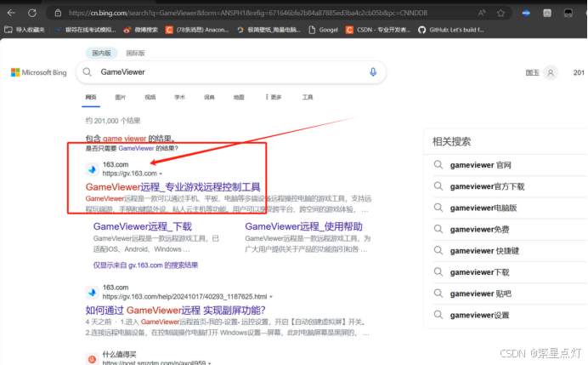Click the 约 201,000 个结果 count text
This screenshot has height=365, width=588.
[x=113, y=121]
